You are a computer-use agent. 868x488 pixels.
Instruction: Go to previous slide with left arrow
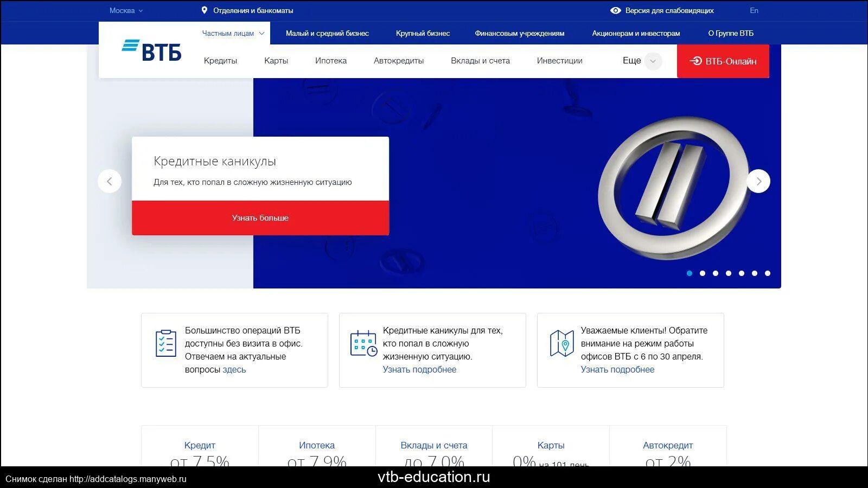[x=110, y=181]
